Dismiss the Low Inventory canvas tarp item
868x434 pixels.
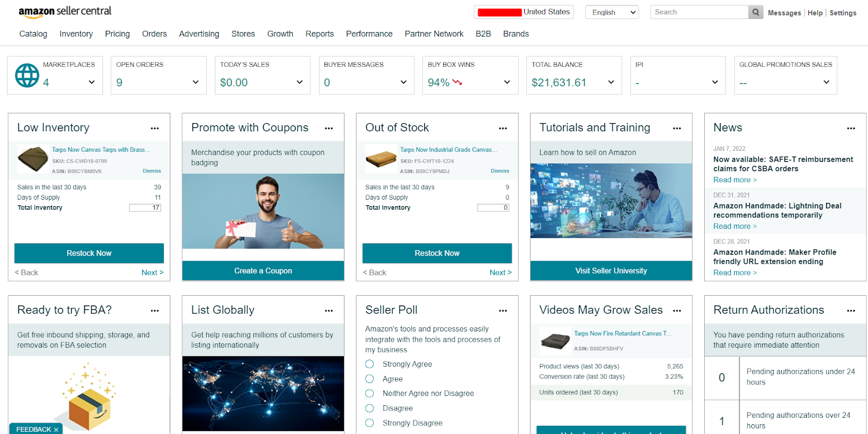click(x=152, y=171)
